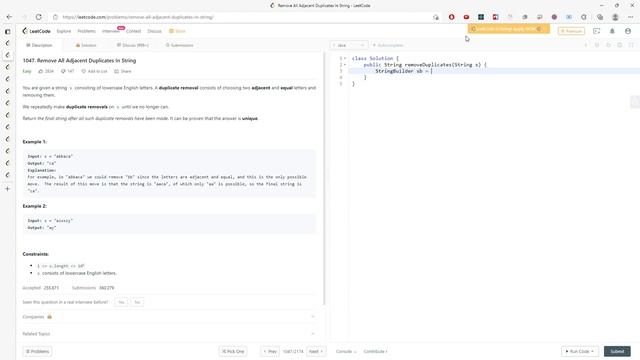
Task: Click the orange LeetCoding Challenge banner
Action: [509, 29]
